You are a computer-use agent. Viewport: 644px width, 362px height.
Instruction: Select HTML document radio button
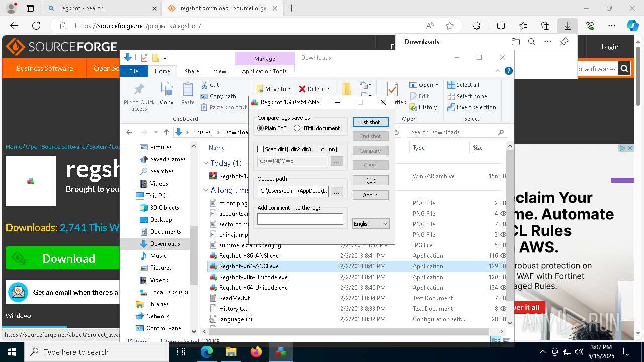point(297,128)
